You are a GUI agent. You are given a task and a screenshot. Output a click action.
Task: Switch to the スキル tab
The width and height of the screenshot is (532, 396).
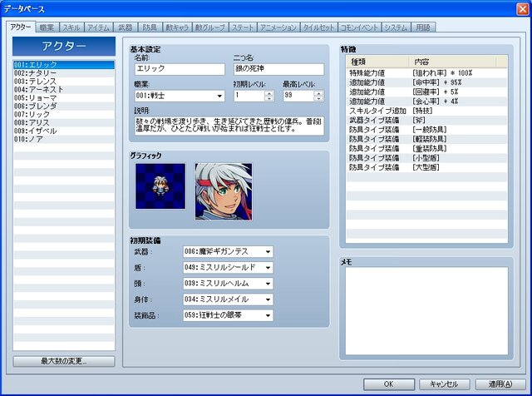pos(71,28)
